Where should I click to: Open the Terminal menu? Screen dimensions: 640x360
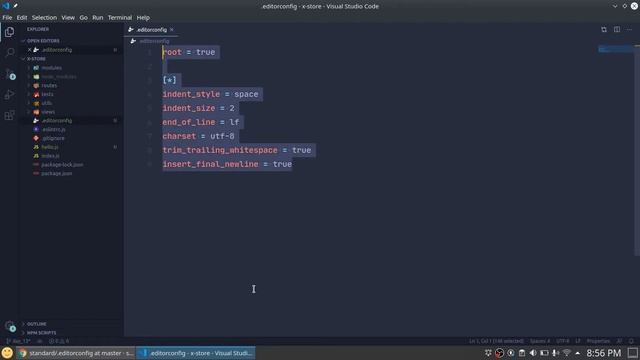pos(120,18)
